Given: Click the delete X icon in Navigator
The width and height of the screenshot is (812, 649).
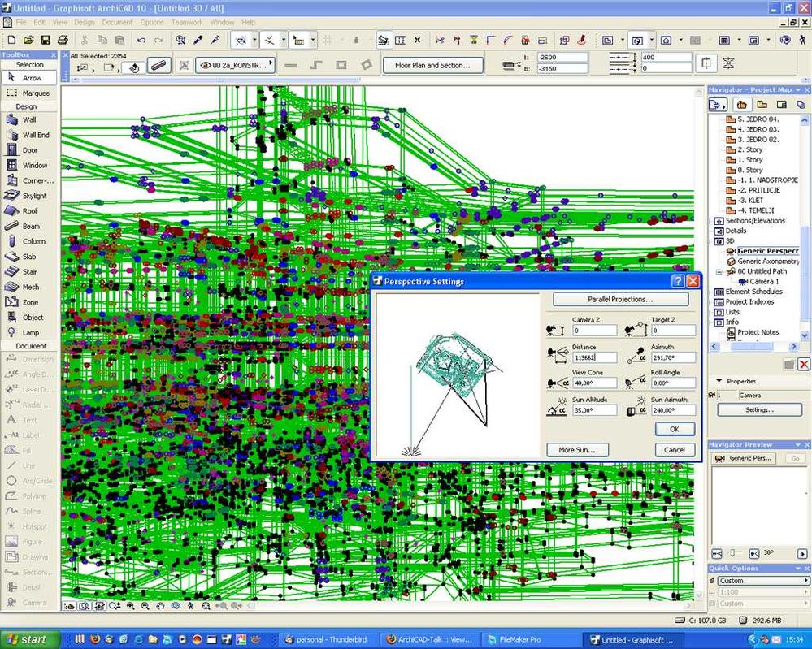Looking at the screenshot, I should (804, 365).
